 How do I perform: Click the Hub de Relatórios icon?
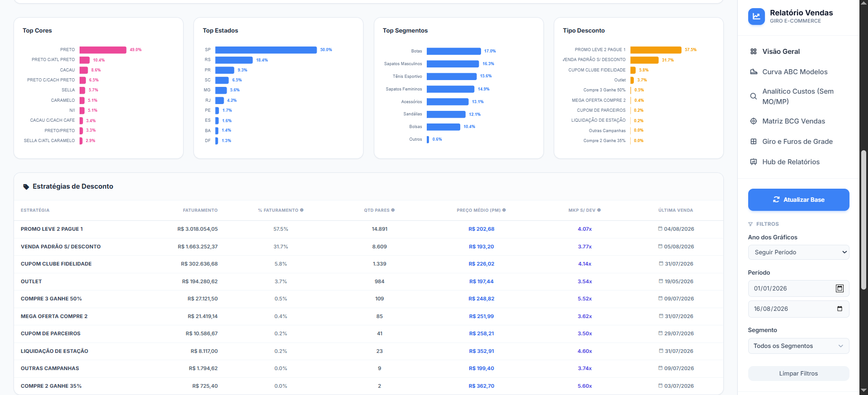click(754, 162)
